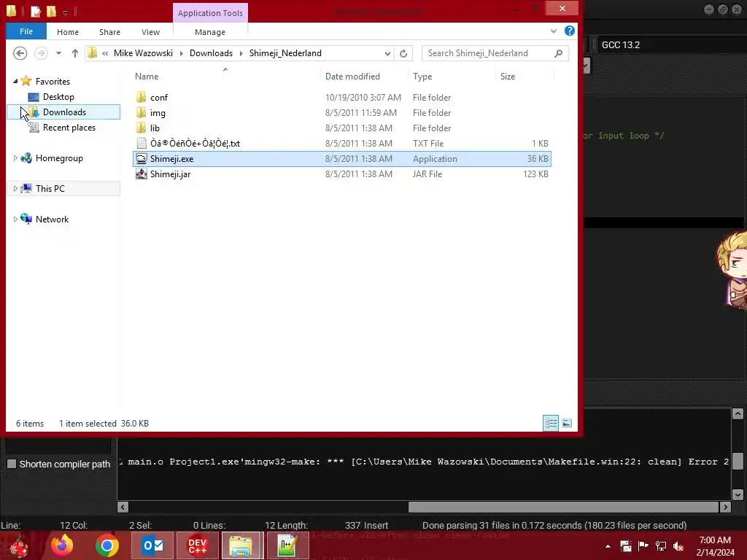Image resolution: width=747 pixels, height=560 pixels.
Task: Click Downloads in address breadcrumb
Action: tap(211, 52)
